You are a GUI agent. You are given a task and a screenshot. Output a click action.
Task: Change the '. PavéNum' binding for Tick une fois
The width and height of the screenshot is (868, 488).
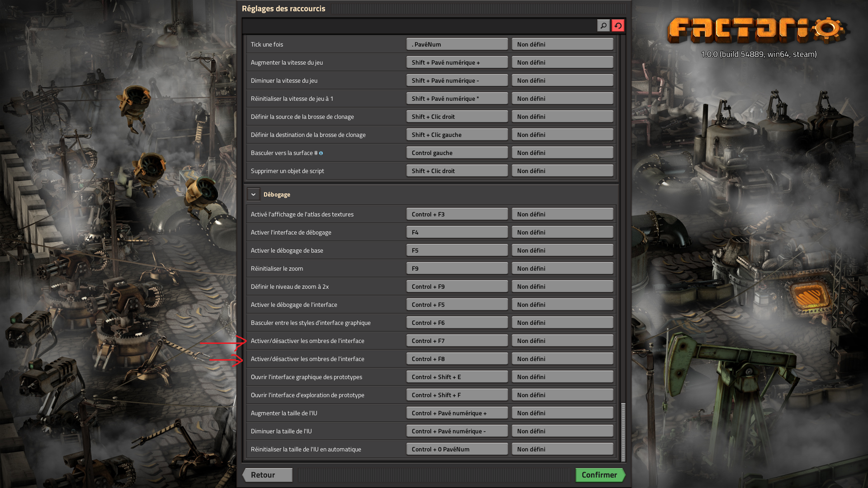pyautogui.click(x=457, y=44)
